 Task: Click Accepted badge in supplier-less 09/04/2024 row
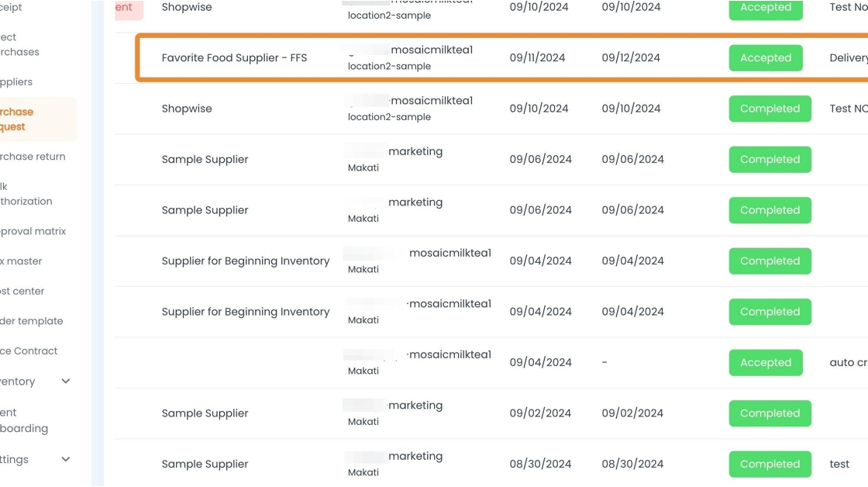click(765, 362)
